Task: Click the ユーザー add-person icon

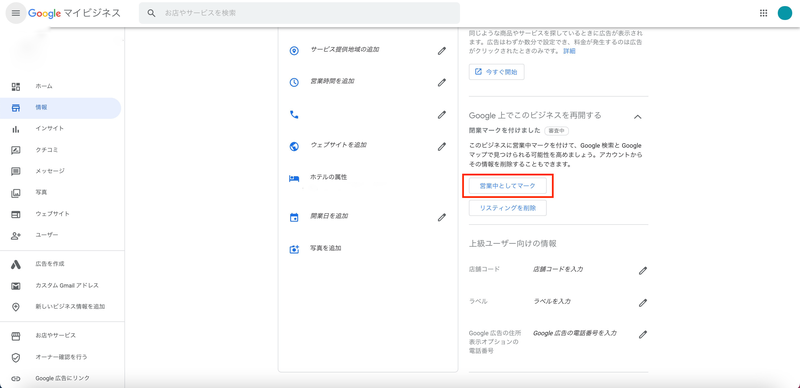Action: coord(16,235)
